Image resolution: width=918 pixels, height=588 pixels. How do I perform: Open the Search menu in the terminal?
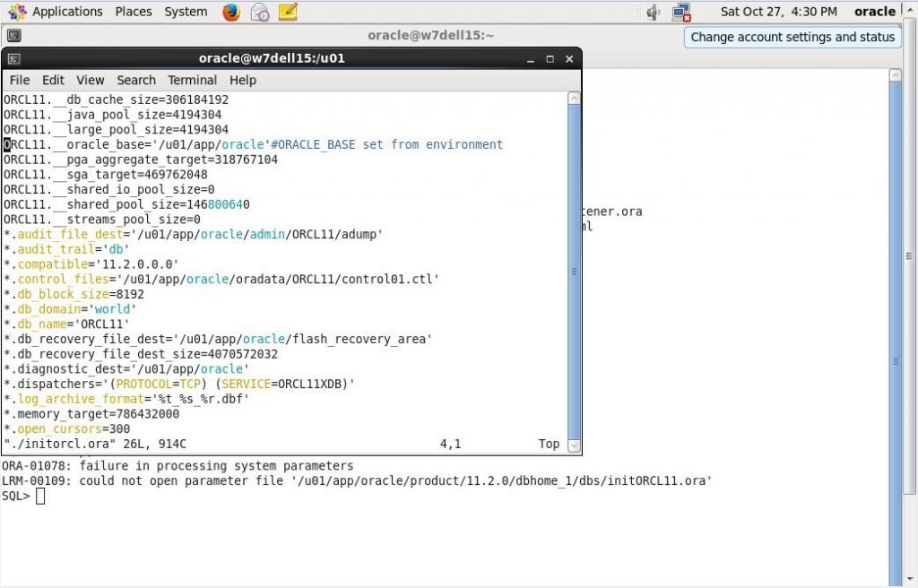point(135,80)
